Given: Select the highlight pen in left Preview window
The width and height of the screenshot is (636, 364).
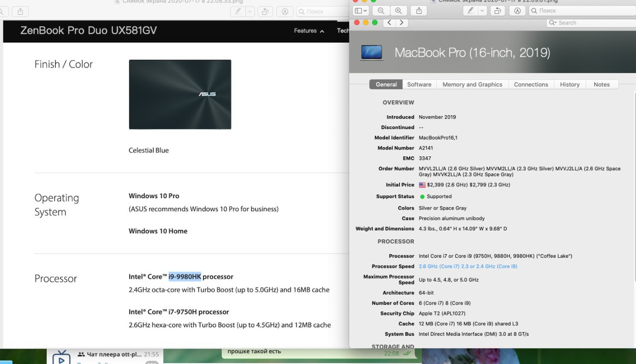Looking at the screenshot, I should point(238,11).
